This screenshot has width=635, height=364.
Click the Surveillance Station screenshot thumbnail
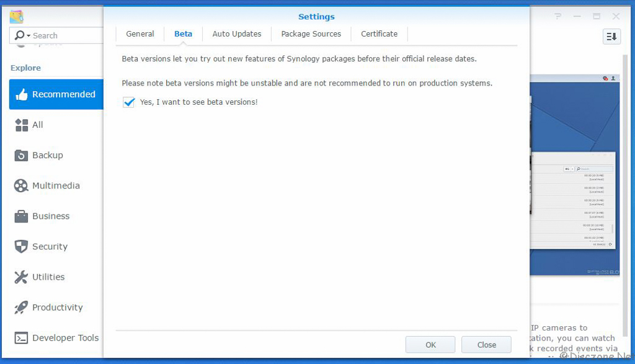575,175
